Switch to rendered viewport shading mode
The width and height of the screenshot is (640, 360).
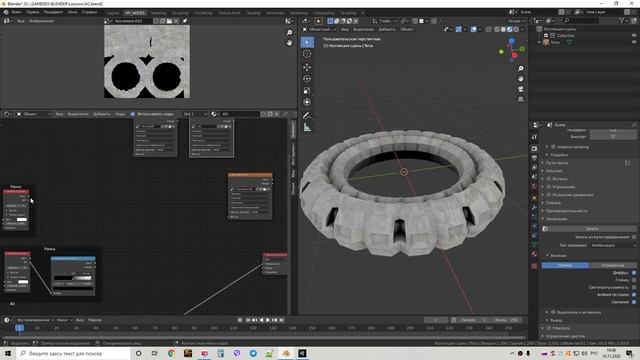[x=516, y=29]
